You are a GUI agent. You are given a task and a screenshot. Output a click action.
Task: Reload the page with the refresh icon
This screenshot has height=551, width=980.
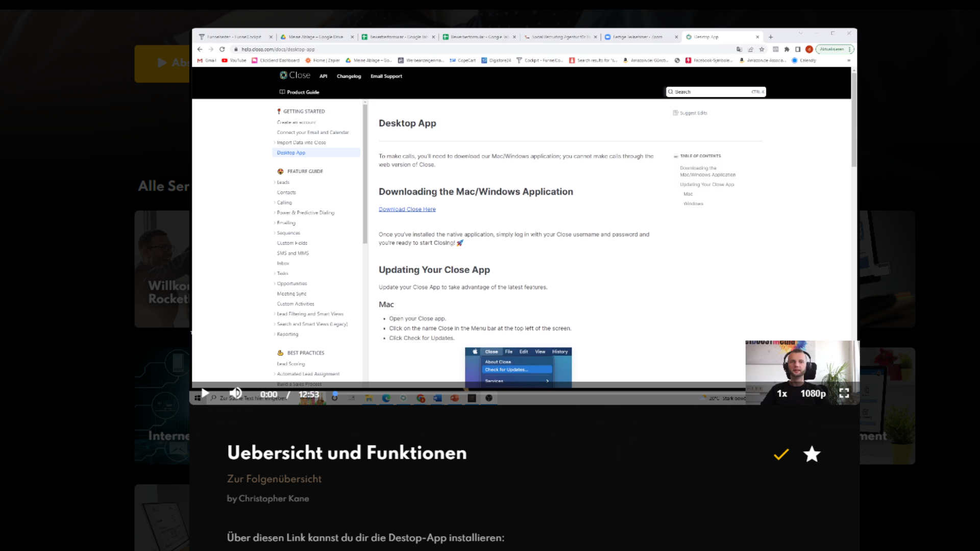tap(222, 49)
